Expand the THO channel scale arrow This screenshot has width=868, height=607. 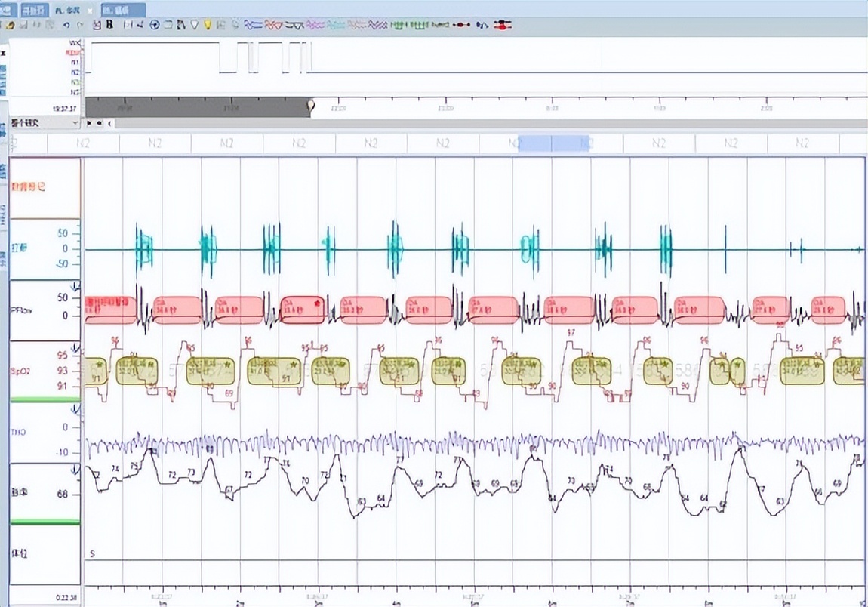(x=75, y=408)
